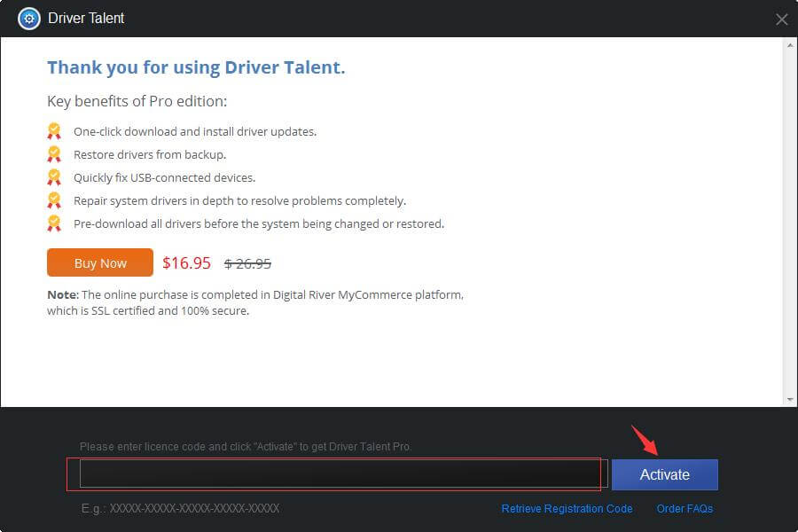The width and height of the screenshot is (798, 532).
Task: Click the ribbon icon beside Pre-download all drivers
Action: point(54,223)
